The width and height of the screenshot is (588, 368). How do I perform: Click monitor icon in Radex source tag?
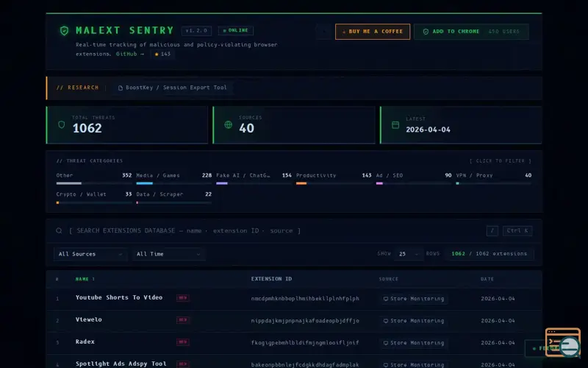click(385, 343)
